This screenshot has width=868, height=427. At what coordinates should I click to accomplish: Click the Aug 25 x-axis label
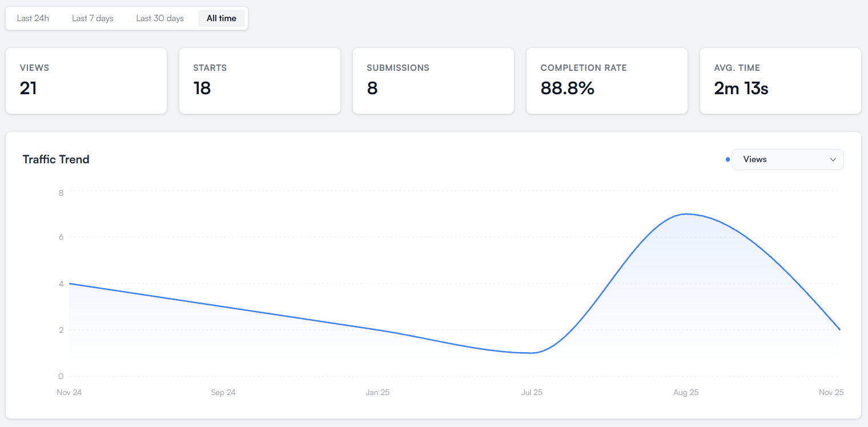coord(686,392)
